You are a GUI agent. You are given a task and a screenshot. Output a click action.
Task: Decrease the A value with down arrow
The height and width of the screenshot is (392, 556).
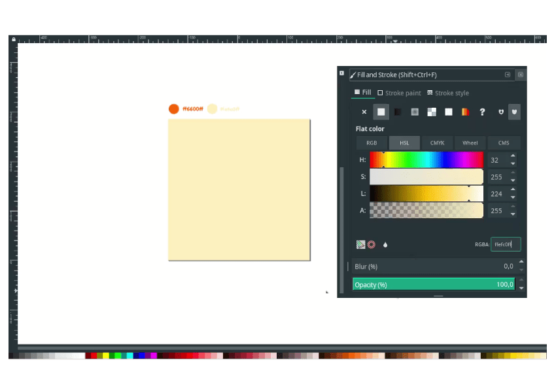[x=513, y=214]
